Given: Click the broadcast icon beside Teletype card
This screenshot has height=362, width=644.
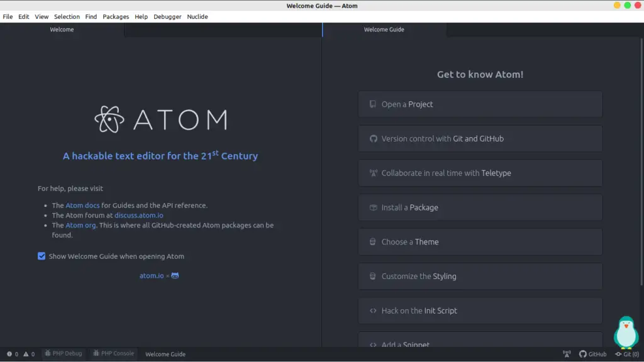Looking at the screenshot, I should pyautogui.click(x=373, y=173).
